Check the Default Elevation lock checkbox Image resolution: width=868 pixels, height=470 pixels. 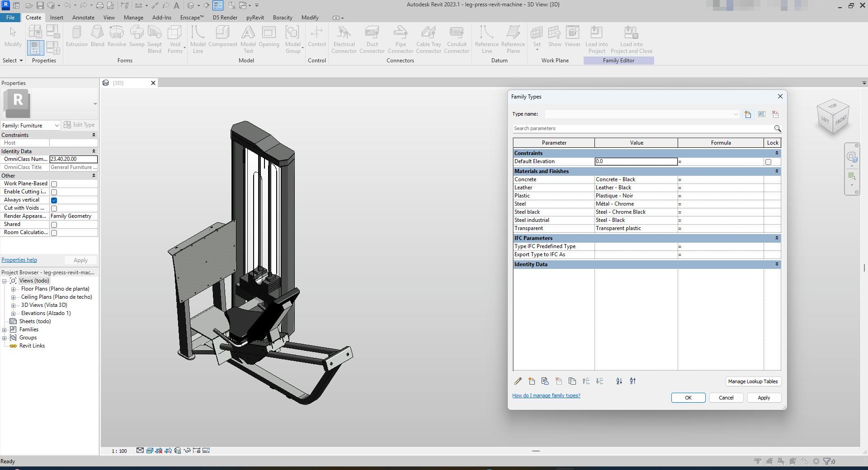[x=768, y=162]
